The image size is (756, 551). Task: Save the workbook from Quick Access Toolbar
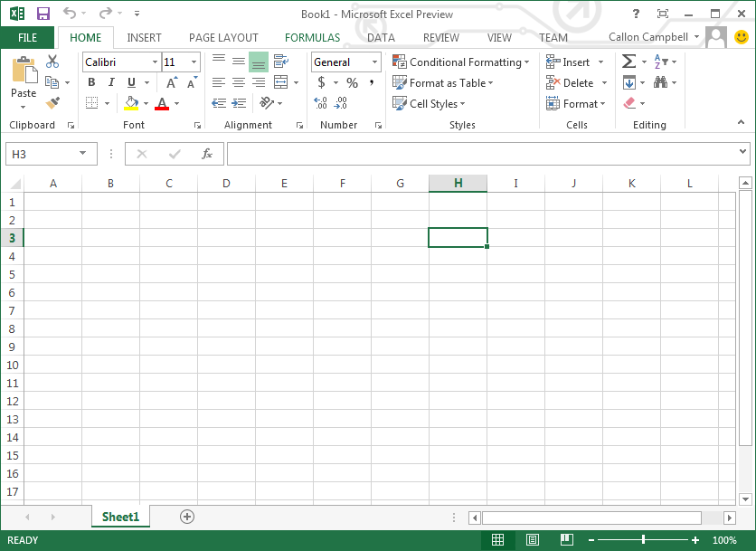point(43,14)
